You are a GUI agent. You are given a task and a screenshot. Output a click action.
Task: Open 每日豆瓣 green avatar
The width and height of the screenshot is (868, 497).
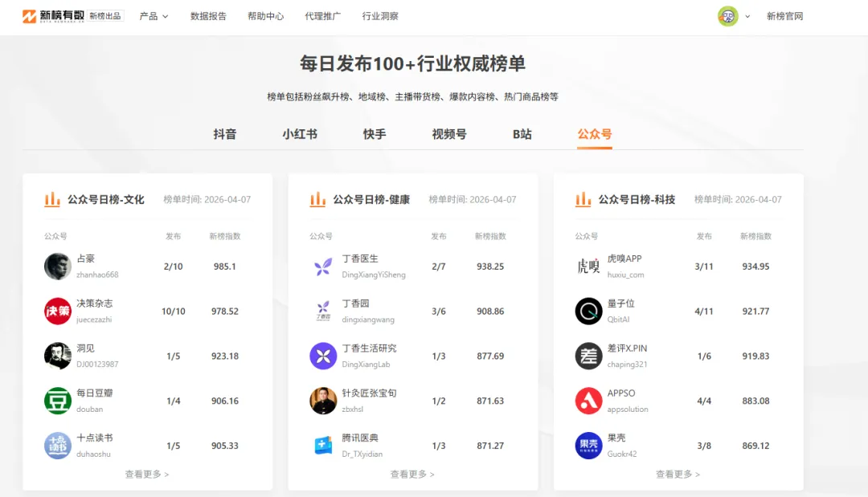(x=58, y=401)
